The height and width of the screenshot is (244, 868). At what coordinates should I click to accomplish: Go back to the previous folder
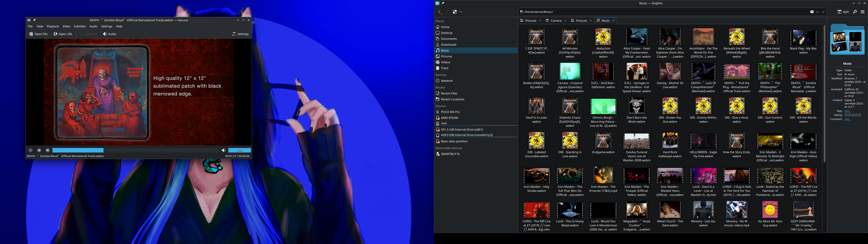click(439, 12)
